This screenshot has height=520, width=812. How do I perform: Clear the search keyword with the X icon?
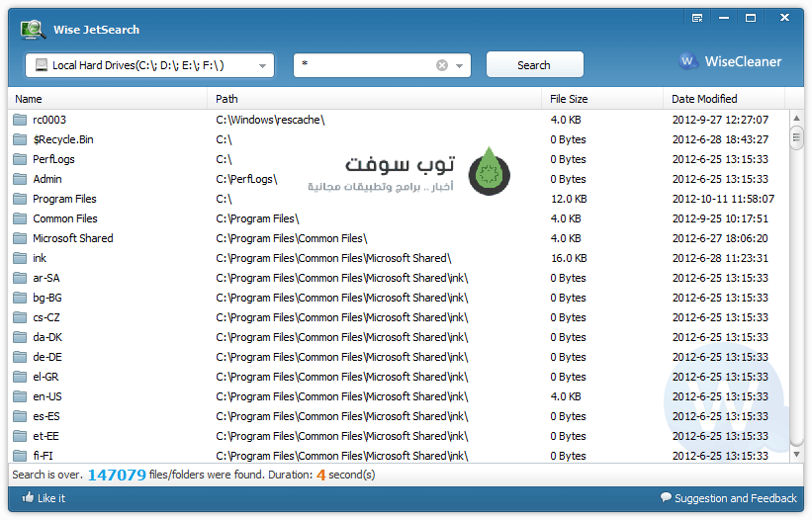[442, 65]
